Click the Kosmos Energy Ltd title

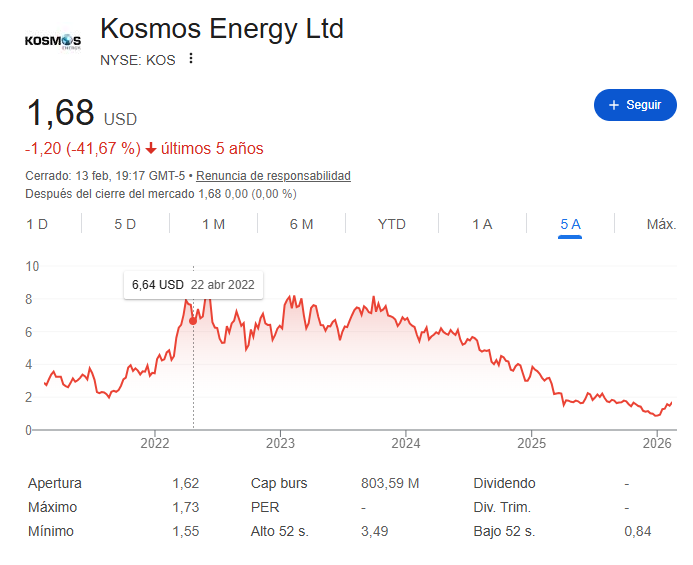pos(222,29)
